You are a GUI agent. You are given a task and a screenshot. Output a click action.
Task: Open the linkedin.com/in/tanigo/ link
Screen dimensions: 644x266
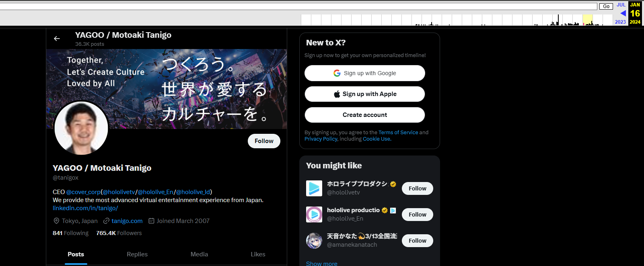(x=85, y=208)
